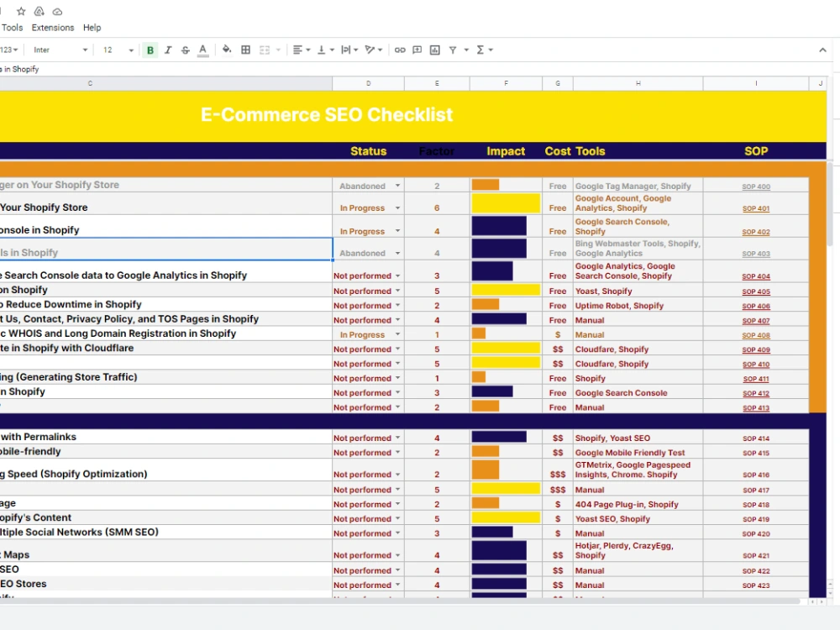Insert a comment with the toolbar icon
This screenshot has height=630, width=840.
[416, 50]
